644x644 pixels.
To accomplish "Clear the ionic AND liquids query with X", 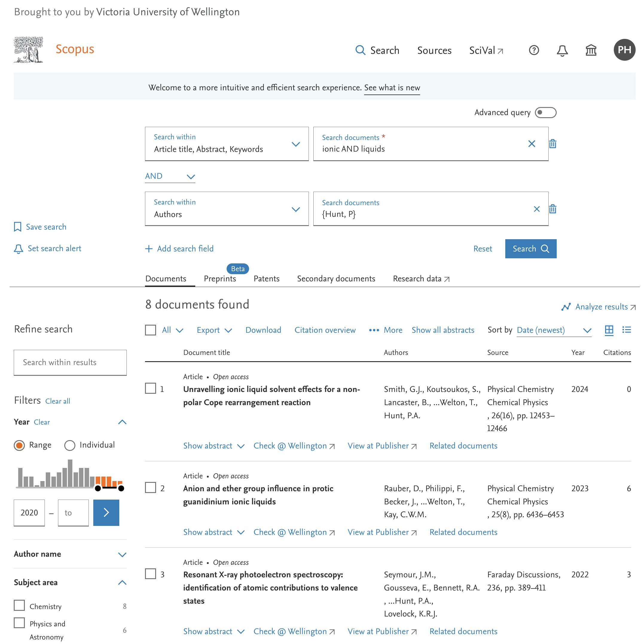I will pos(531,144).
